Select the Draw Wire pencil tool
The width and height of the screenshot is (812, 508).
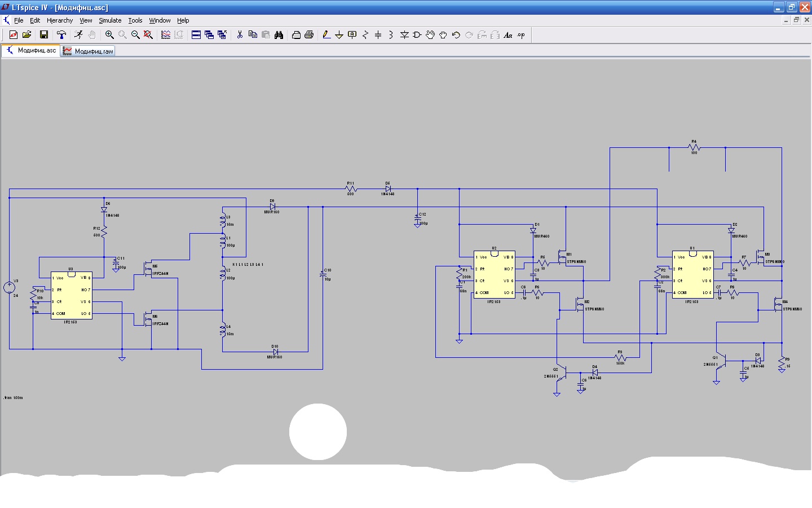pos(326,35)
